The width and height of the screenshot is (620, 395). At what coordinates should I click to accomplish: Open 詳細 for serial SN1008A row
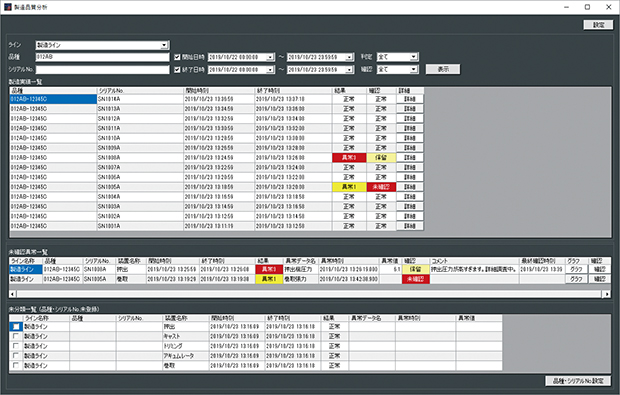[x=410, y=157]
